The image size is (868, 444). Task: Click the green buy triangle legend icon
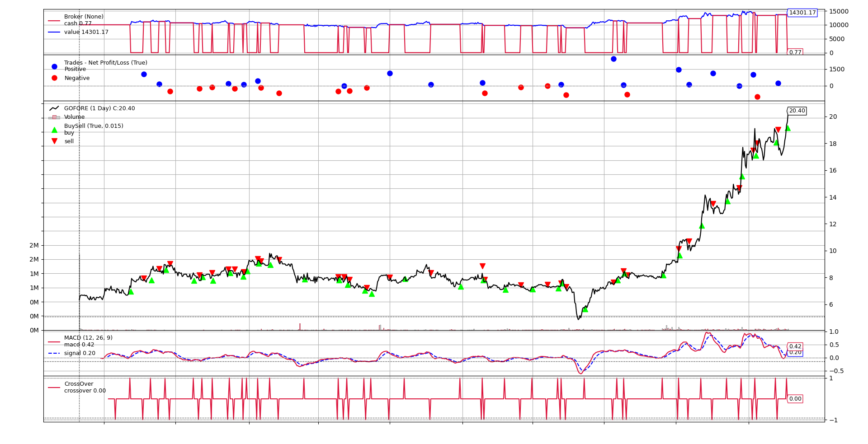coord(54,130)
